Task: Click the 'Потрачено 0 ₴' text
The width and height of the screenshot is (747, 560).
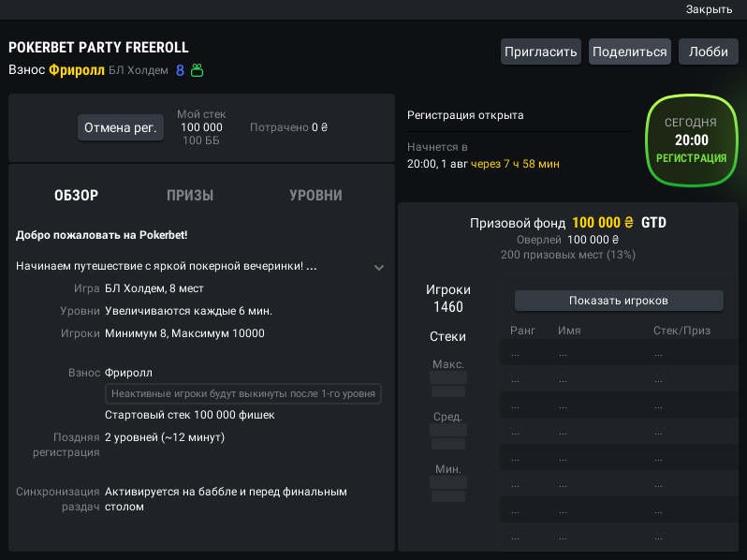Action: coord(288,127)
